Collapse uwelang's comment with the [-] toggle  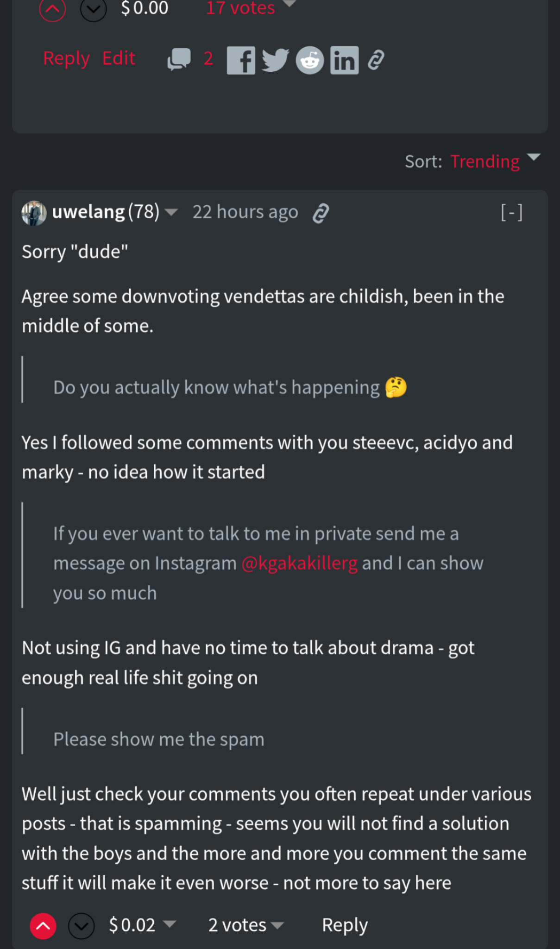511,213
